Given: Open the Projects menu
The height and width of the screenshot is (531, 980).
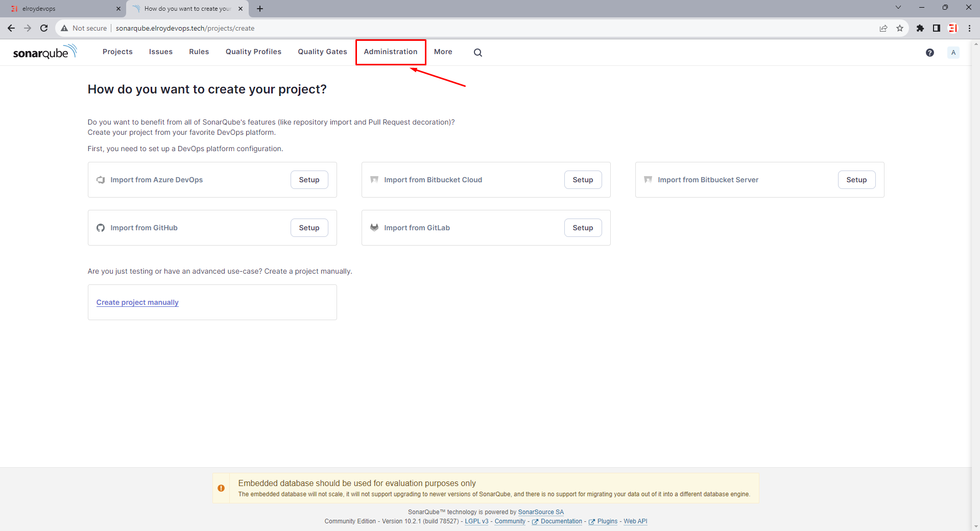Looking at the screenshot, I should coord(117,52).
